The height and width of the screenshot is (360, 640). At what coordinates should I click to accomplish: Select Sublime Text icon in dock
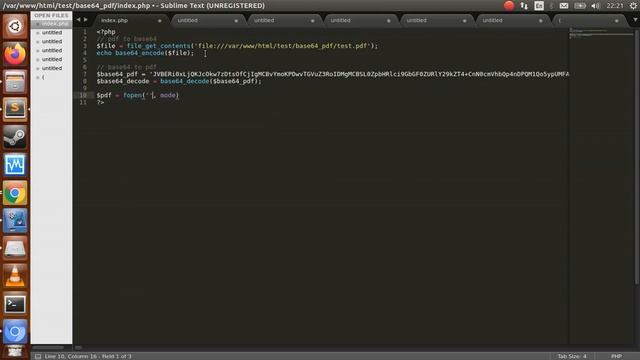click(x=15, y=109)
